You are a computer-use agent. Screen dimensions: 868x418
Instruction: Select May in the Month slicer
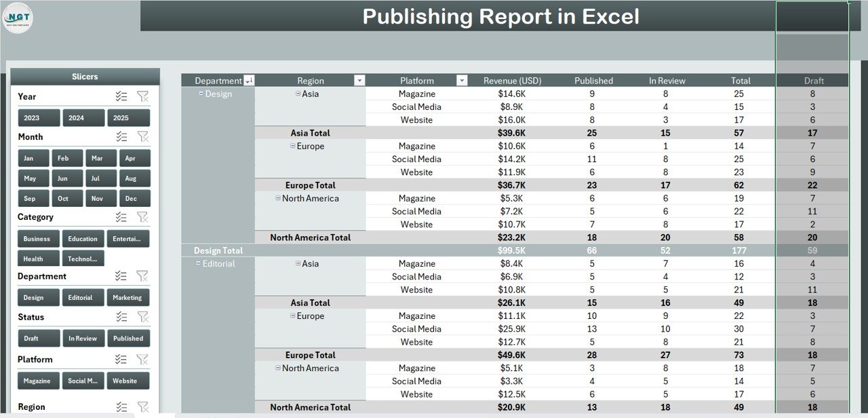click(x=33, y=178)
